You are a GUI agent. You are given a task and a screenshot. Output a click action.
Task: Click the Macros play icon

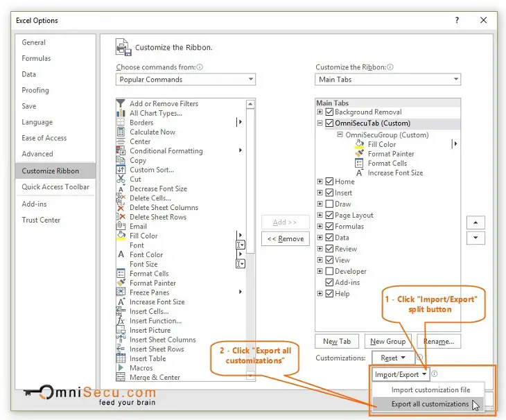pos(121,368)
